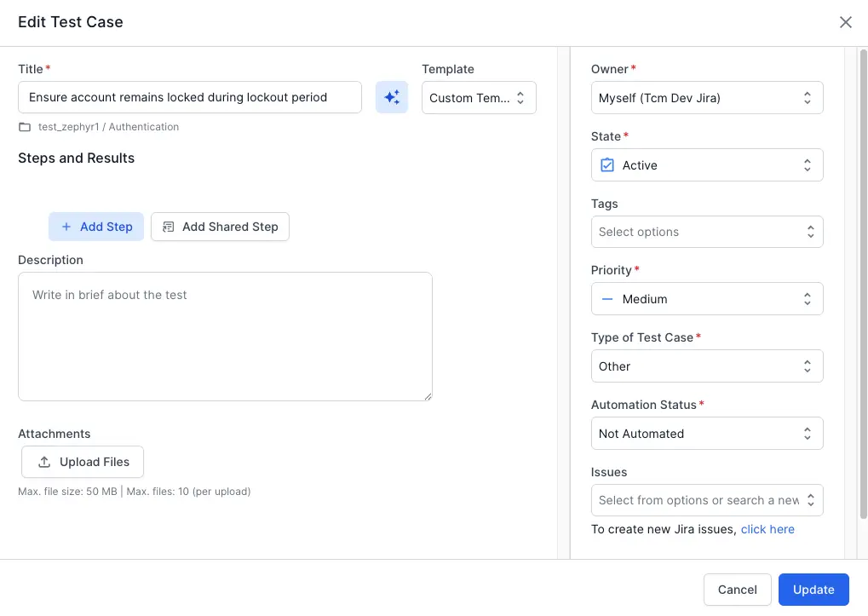Open the Tags select options dropdown
The height and width of the screenshot is (616, 868).
pos(706,232)
